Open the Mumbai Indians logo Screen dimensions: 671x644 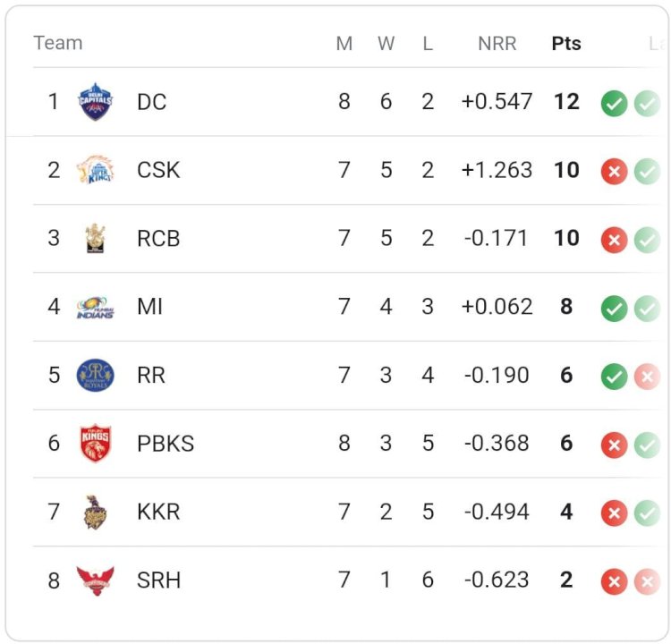point(95,307)
